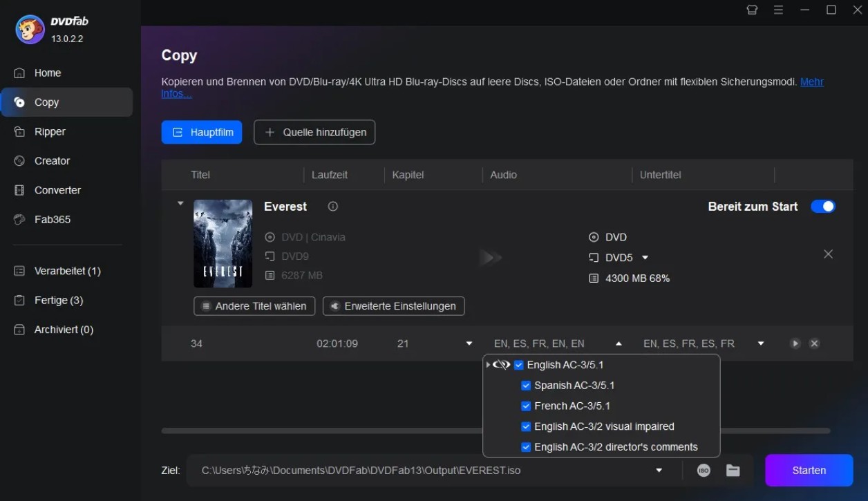Viewport: 868px width, 501px height.
Task: Click the 6287 MB source size text
Action: click(302, 276)
